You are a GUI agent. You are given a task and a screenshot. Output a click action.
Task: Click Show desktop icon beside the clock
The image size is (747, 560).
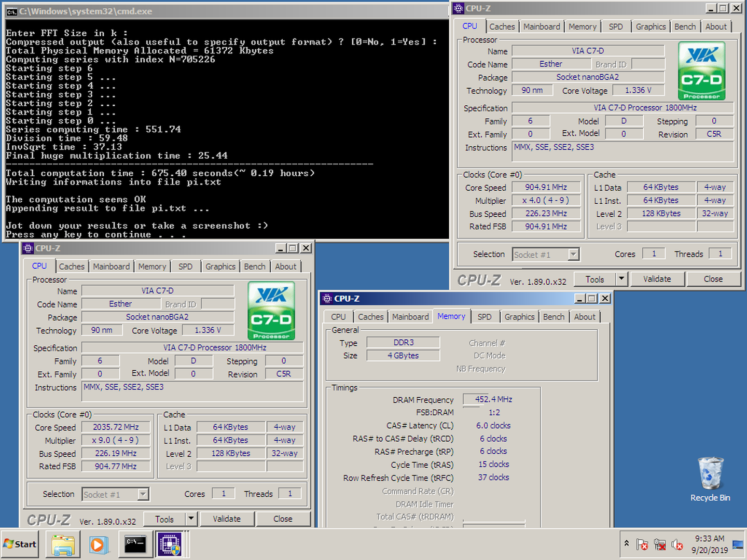(738, 544)
